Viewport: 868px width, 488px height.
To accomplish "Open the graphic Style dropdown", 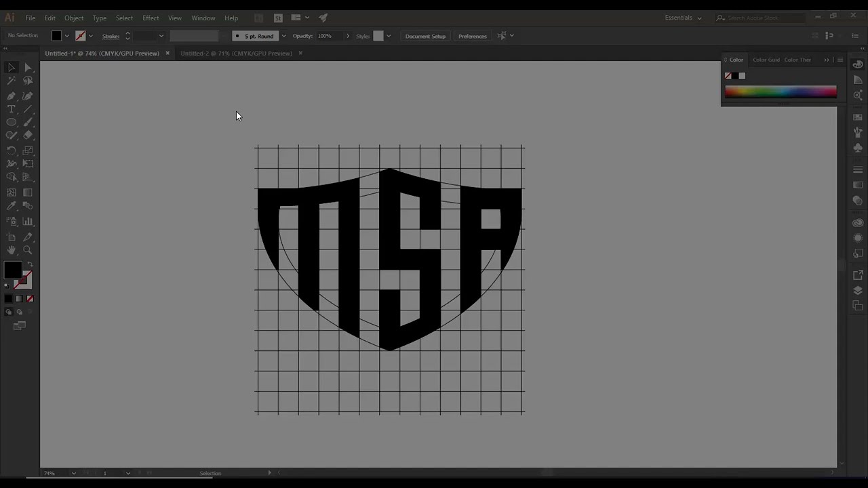I will (388, 36).
